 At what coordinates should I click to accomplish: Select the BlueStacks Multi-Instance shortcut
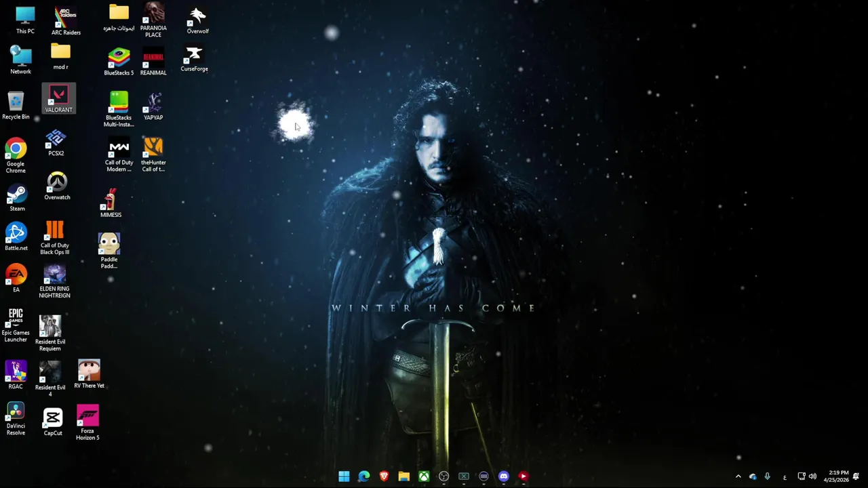[x=119, y=109]
